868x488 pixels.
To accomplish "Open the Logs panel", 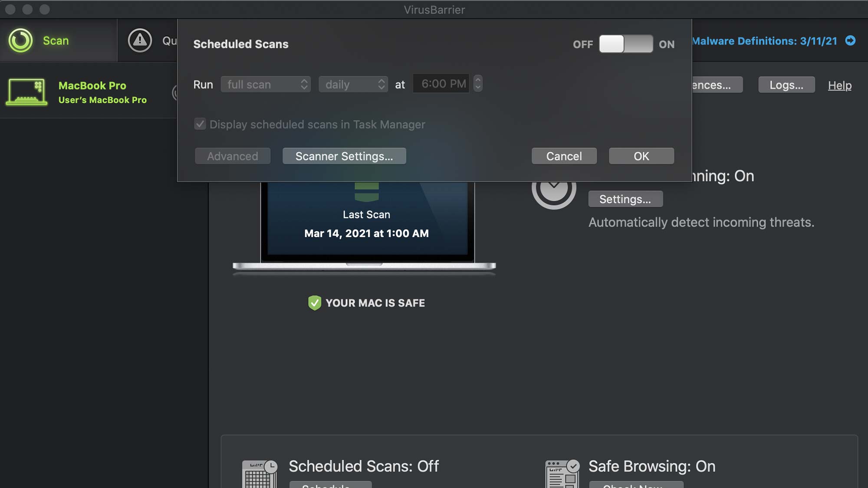I will pyautogui.click(x=786, y=85).
